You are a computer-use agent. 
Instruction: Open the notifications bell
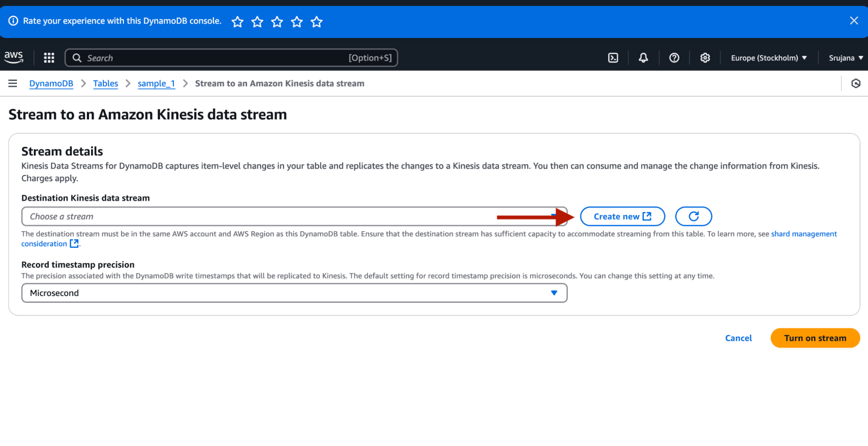tap(643, 58)
